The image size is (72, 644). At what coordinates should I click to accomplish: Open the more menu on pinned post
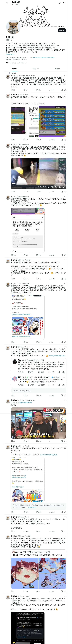coord(65,75)
